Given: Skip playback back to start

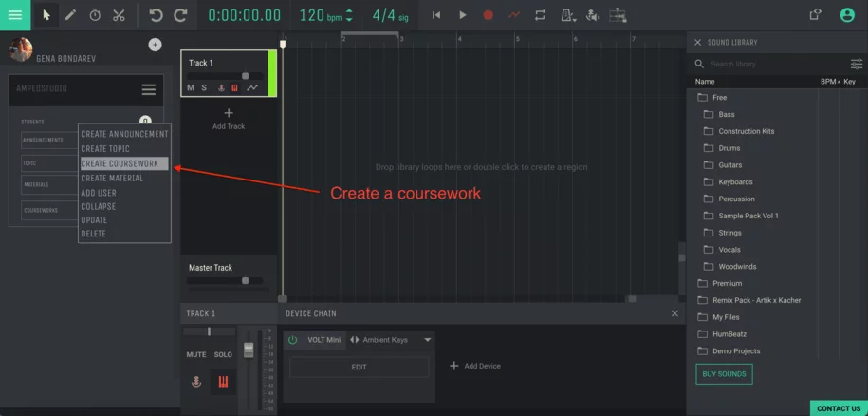Looking at the screenshot, I should [436, 15].
